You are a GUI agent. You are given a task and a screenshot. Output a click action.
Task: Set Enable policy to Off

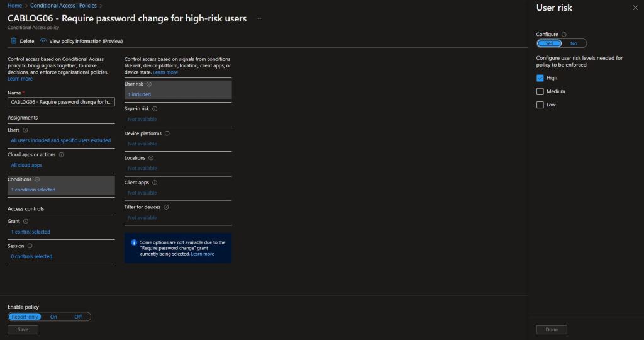tap(78, 317)
